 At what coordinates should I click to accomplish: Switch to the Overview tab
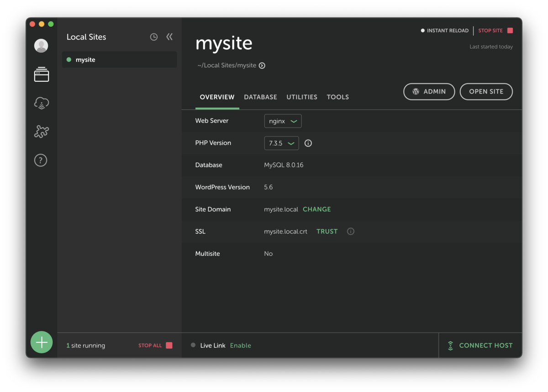[x=217, y=97]
